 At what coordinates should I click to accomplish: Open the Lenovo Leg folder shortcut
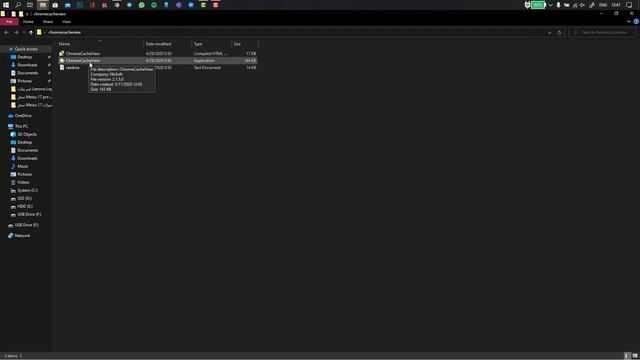click(x=32, y=89)
